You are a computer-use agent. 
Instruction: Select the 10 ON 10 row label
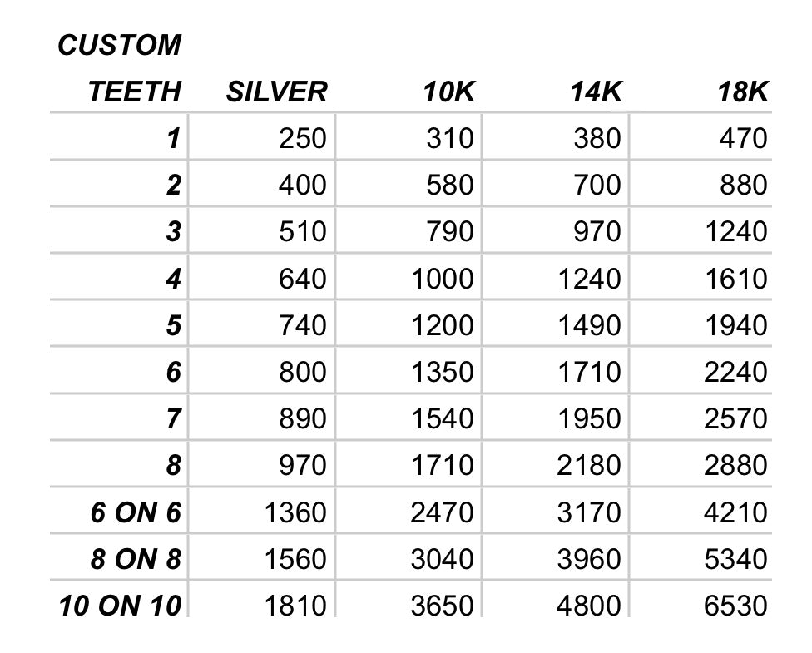(120, 605)
